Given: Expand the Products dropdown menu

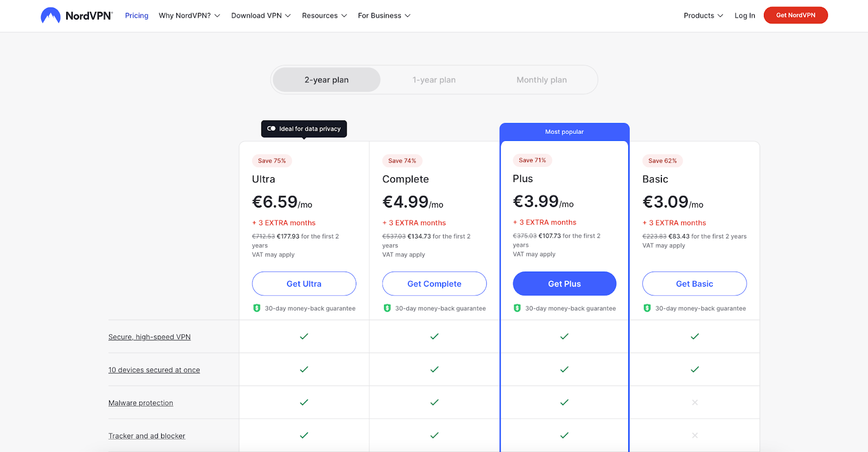Looking at the screenshot, I should pyautogui.click(x=703, y=16).
